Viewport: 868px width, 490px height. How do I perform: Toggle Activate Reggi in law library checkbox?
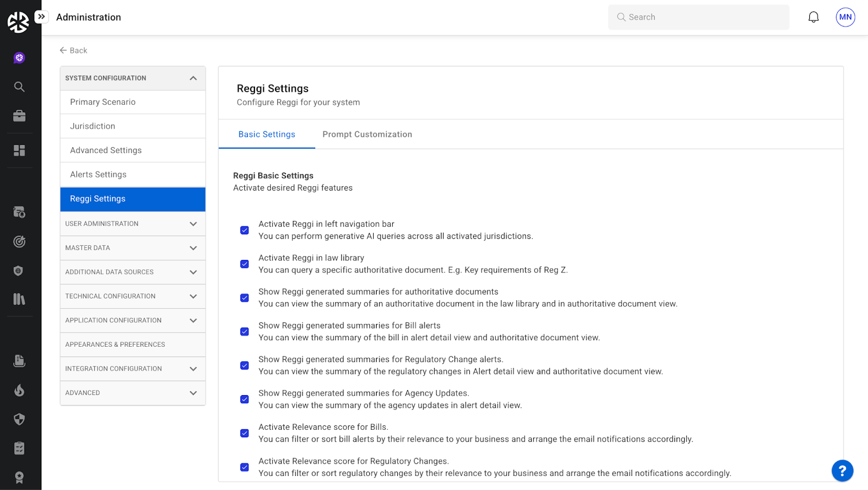point(245,264)
